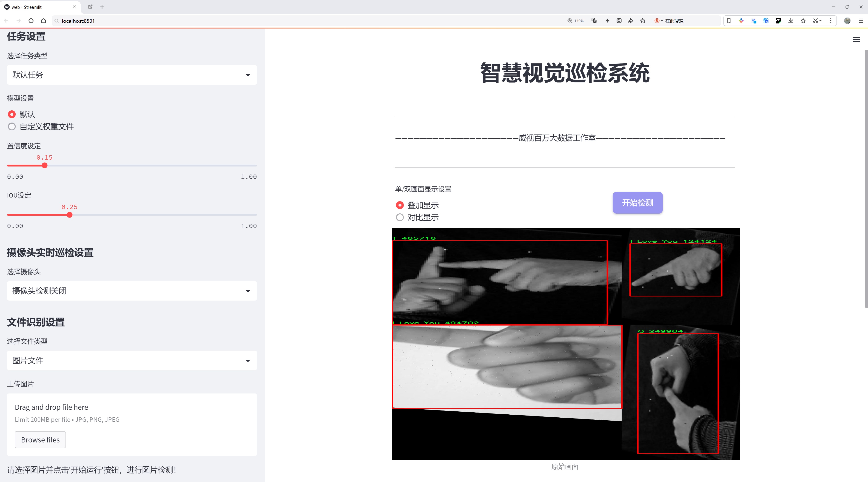Open the three-dot extensions menu
The height and width of the screenshot is (482, 868).
coord(831,21)
